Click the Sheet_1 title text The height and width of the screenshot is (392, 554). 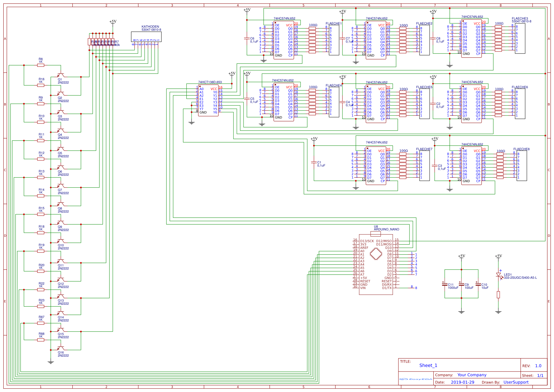pyautogui.click(x=428, y=365)
